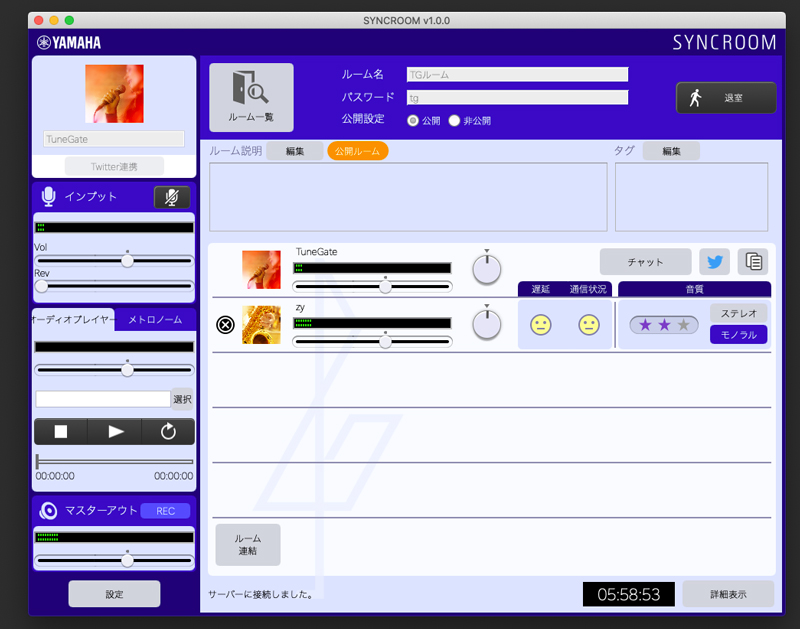Switch sound quality to stereo (ステレオ)

click(738, 313)
